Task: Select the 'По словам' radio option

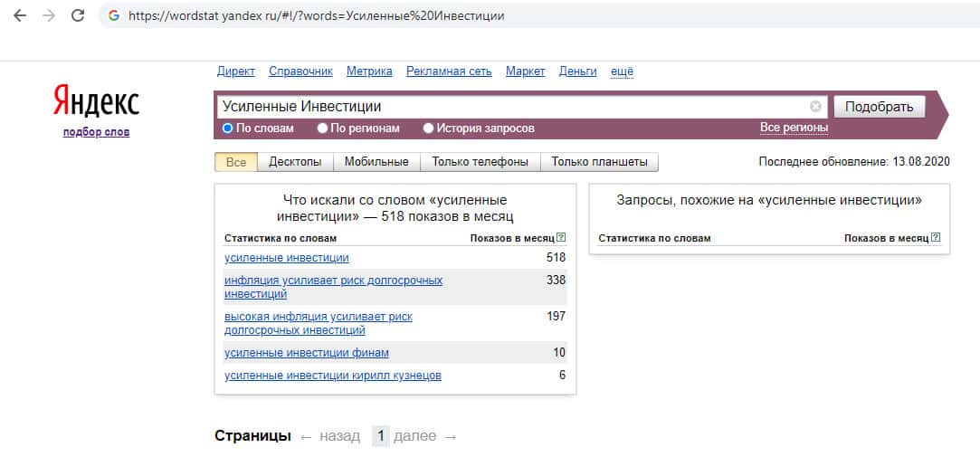Action: [x=228, y=129]
